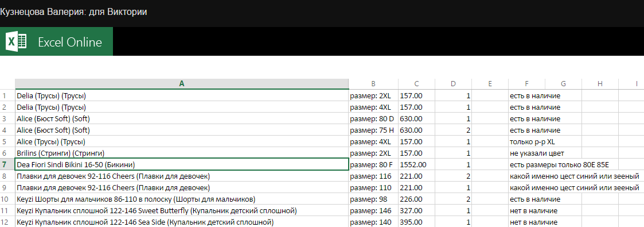Select quantity cell '2' in row 4
This screenshot has height=227, width=644.
coord(453,130)
